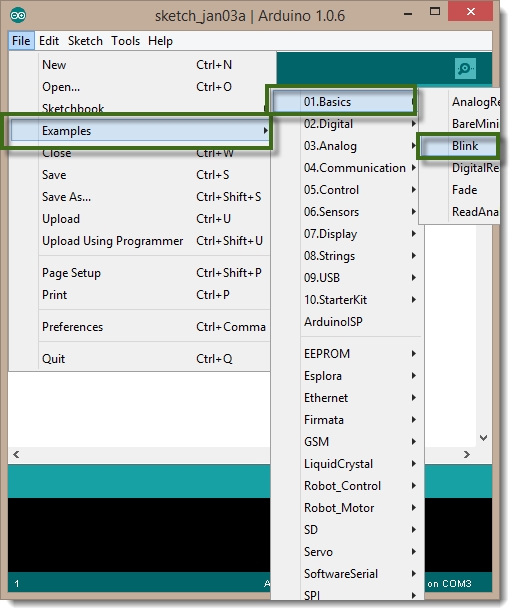The width and height of the screenshot is (515, 615).
Task: Select the Upload menu entry
Action: click(x=140, y=218)
